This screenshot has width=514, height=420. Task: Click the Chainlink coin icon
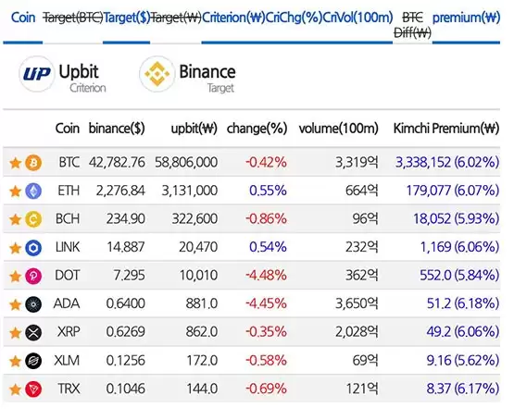pyautogui.click(x=33, y=248)
